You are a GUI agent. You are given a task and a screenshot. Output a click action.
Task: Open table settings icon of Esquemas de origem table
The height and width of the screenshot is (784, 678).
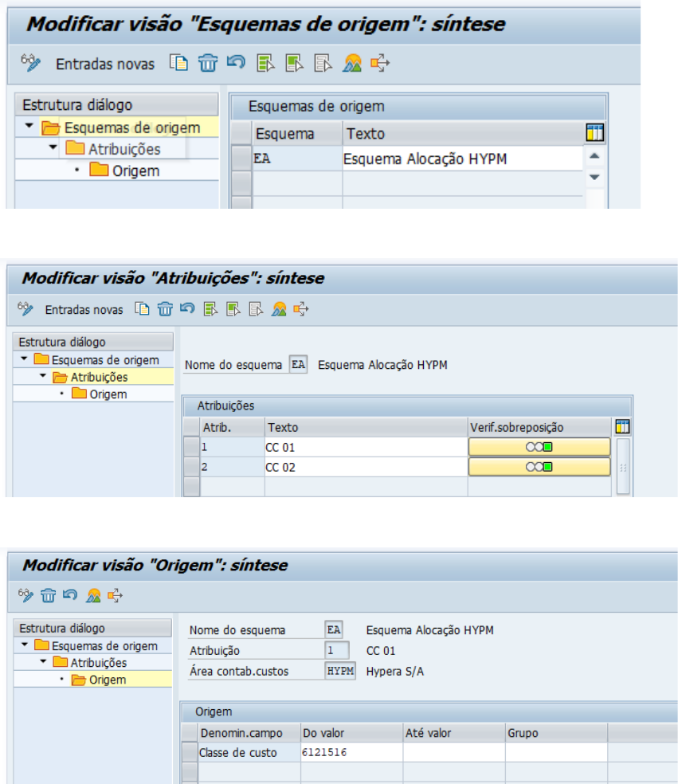click(x=594, y=133)
